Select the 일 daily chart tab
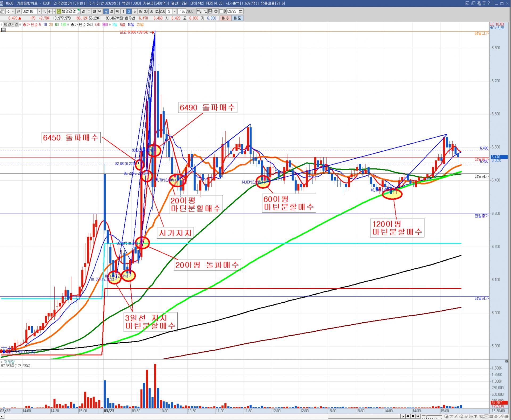Image resolution: width=511 pixels, height=420 pixels. coord(83,11)
